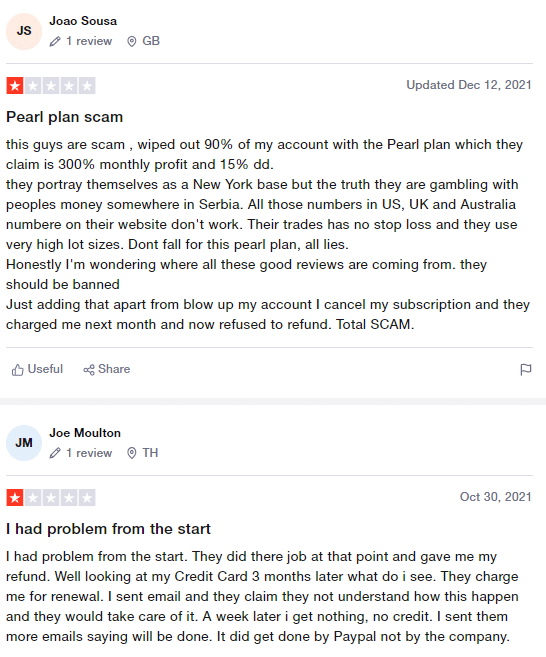Click the pencil icon beside Joao's review count
The image size is (546, 657).
tap(55, 41)
